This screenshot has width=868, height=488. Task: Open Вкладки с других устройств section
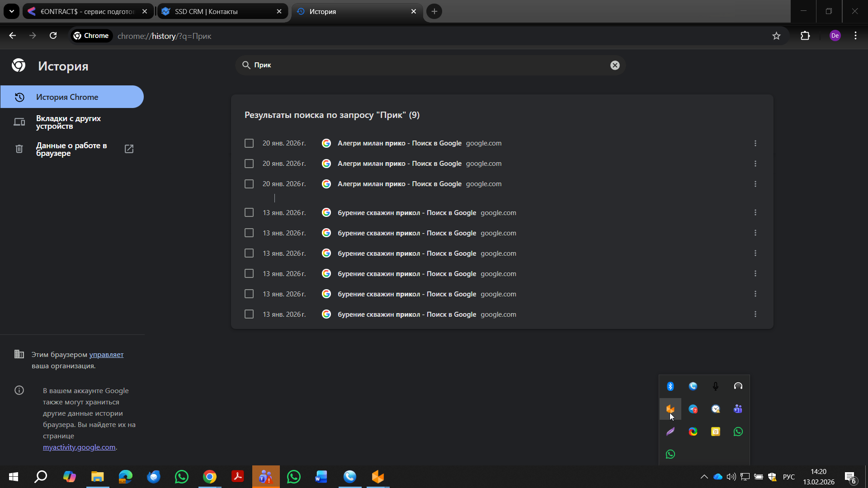69,122
